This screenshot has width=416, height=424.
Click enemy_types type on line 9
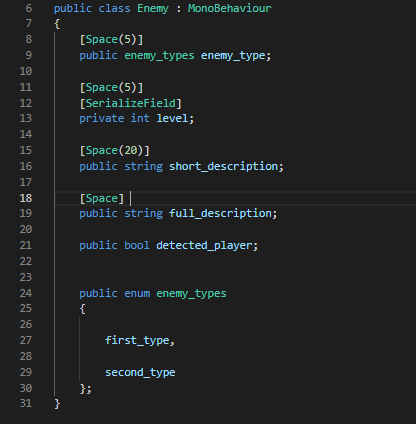coord(159,56)
